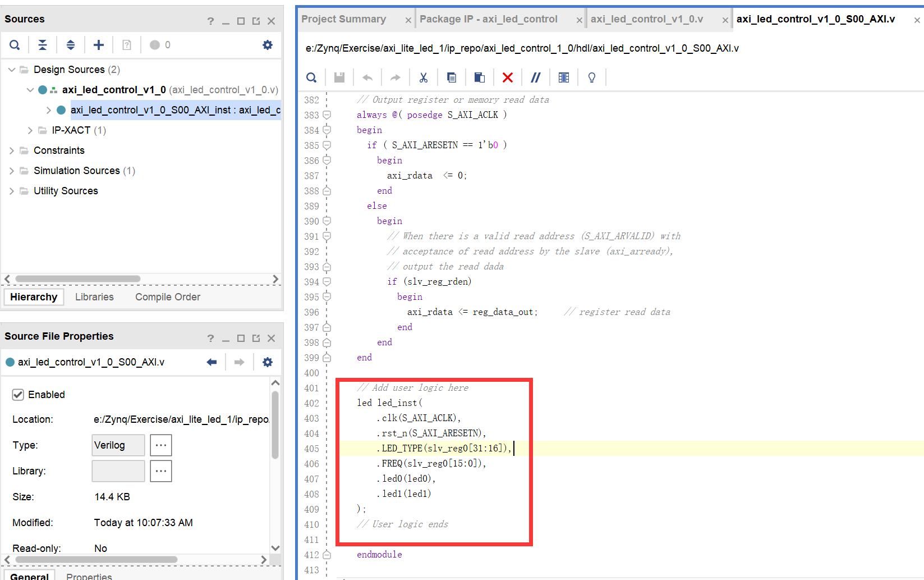Open the Properties tab at bottom
This screenshot has height=580, width=924.
pos(89,576)
